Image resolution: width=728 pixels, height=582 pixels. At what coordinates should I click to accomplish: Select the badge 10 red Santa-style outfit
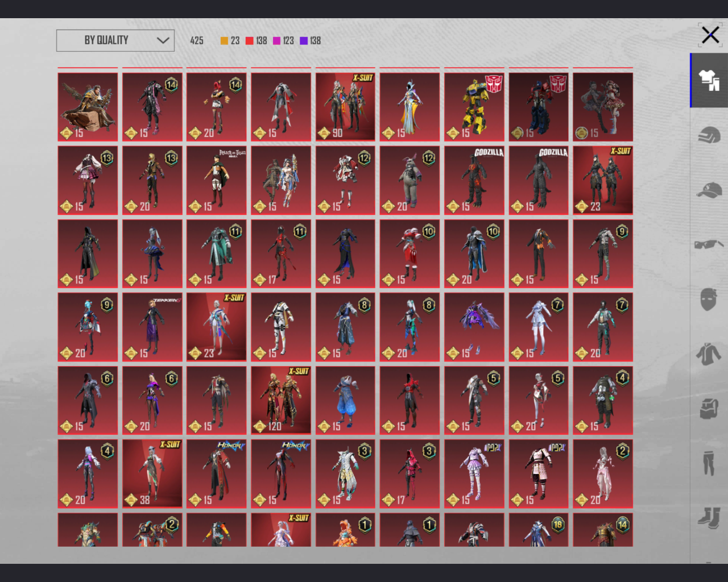[409, 253]
